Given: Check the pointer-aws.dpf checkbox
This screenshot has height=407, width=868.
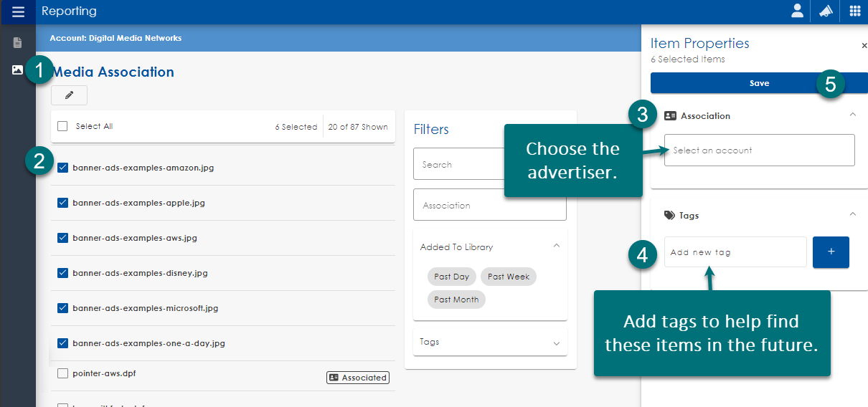Looking at the screenshot, I should pos(62,373).
